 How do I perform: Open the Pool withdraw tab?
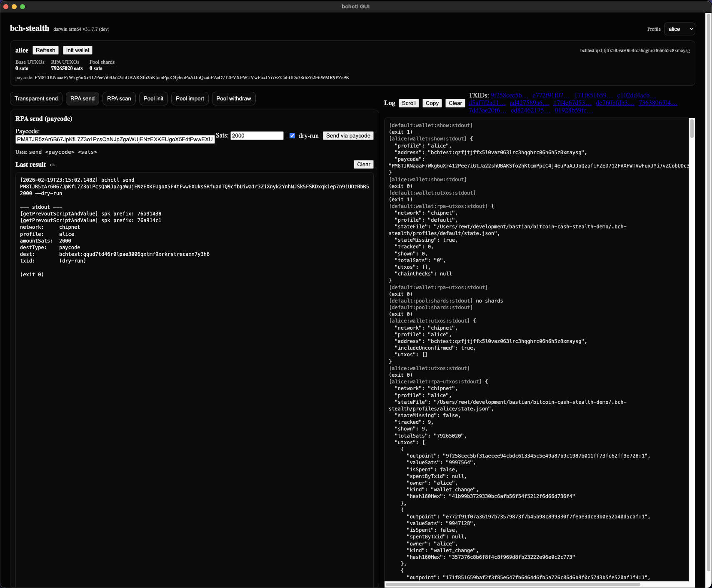234,99
